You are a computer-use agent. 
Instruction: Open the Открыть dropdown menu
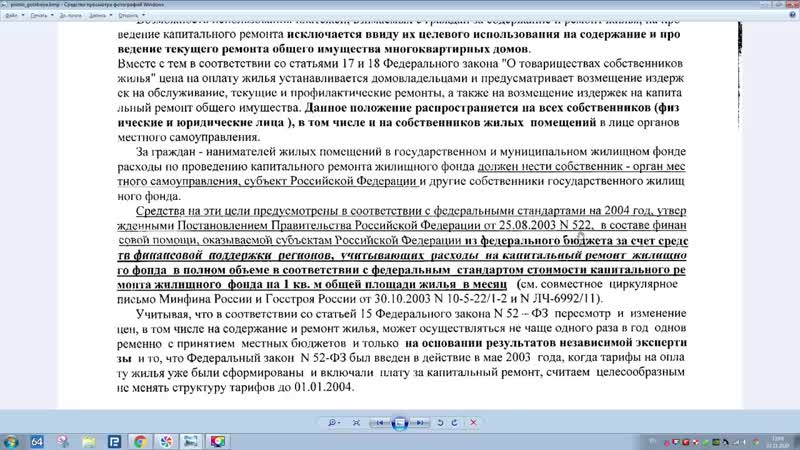pos(131,15)
